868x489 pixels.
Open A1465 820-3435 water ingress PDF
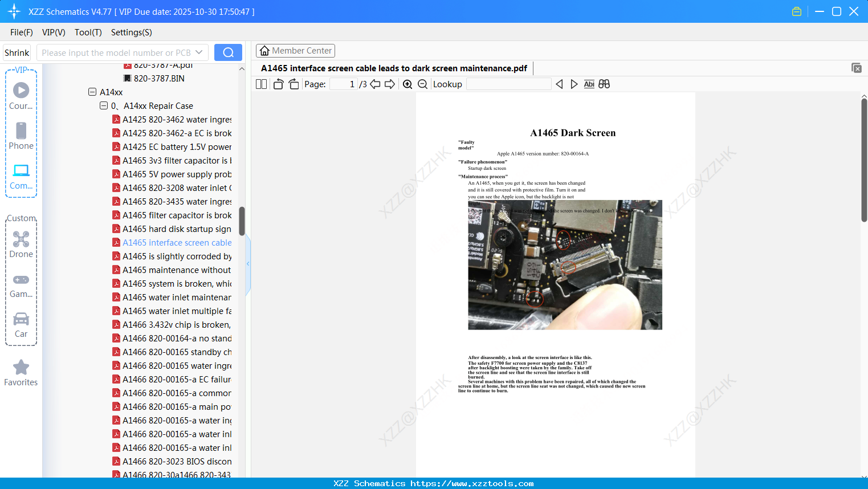[x=172, y=202]
